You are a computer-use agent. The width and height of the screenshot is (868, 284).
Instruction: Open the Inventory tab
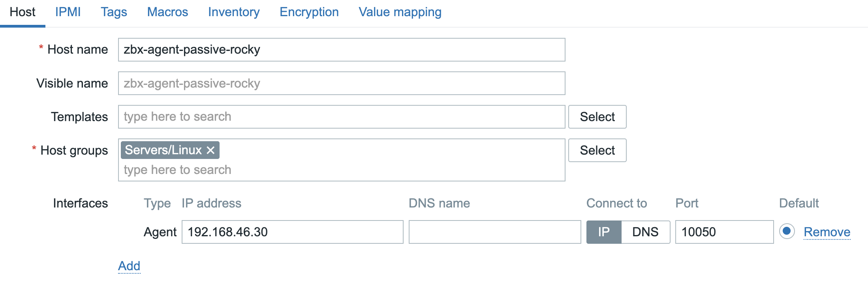coord(233,12)
